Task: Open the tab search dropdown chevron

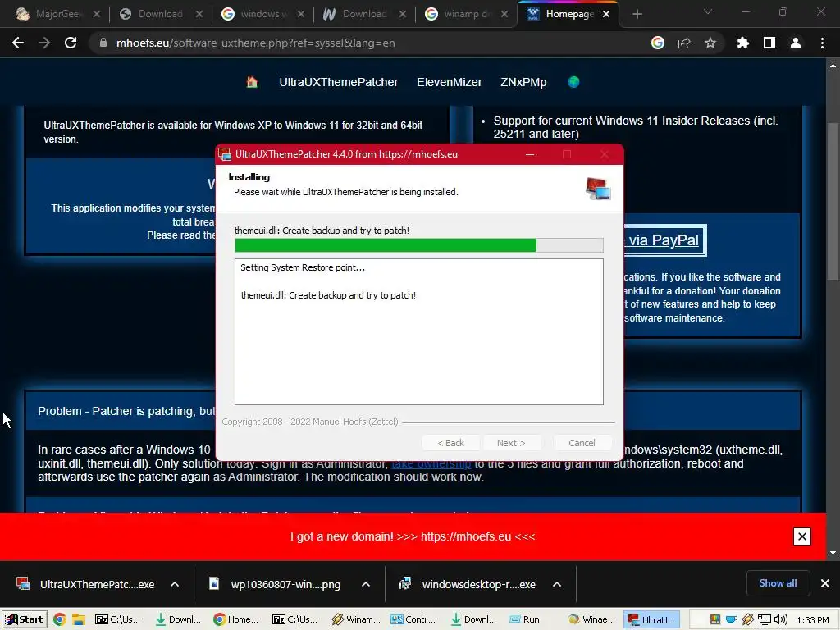Action: [x=708, y=11]
